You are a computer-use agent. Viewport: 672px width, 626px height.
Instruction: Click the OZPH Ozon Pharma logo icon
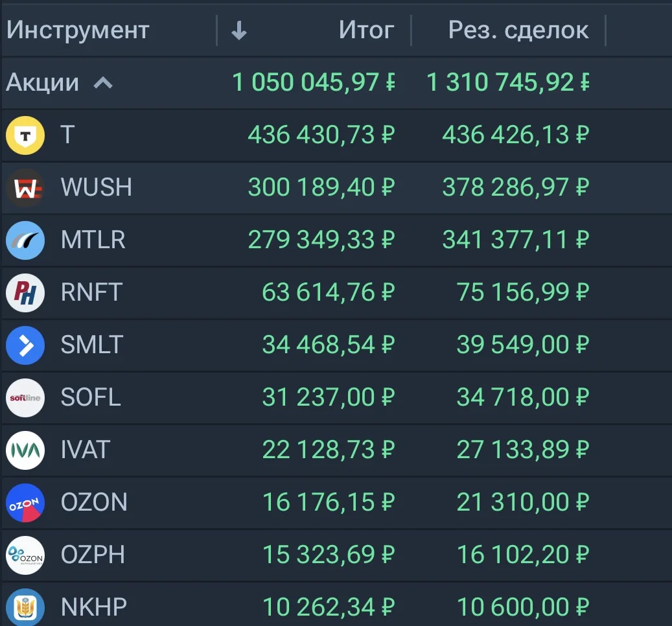(25, 555)
